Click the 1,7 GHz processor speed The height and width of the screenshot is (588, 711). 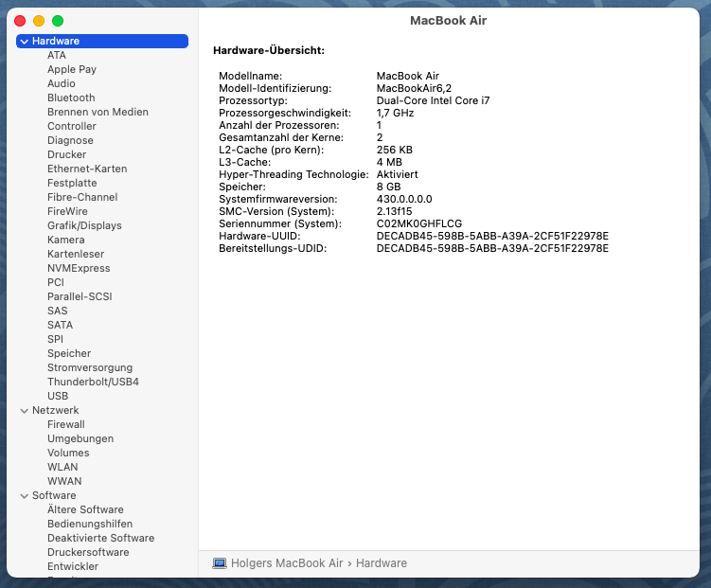(x=395, y=113)
